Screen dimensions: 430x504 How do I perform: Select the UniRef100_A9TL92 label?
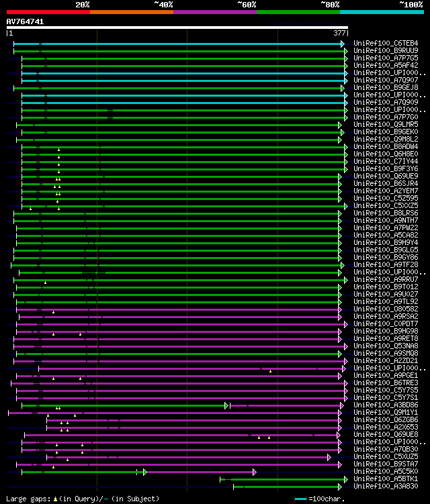tap(386, 302)
